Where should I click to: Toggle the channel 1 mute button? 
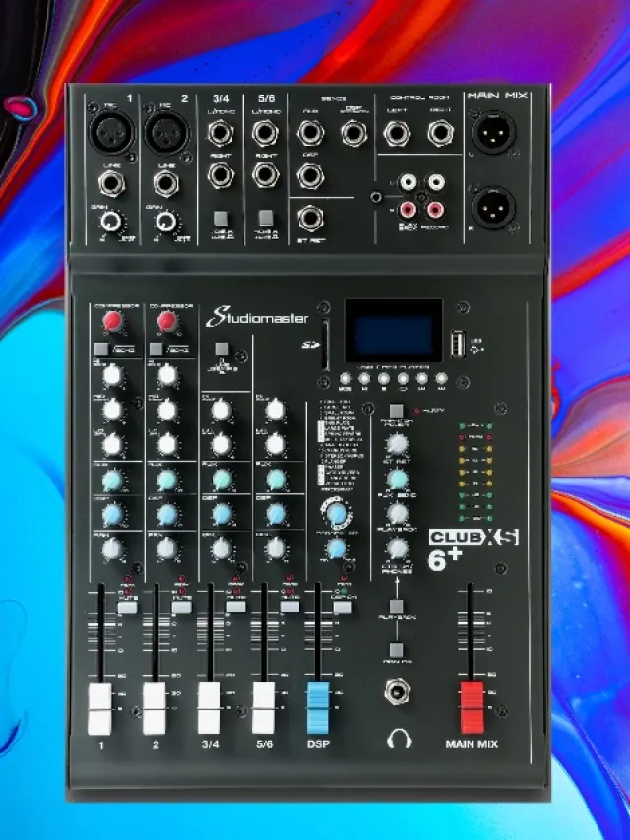(x=126, y=608)
